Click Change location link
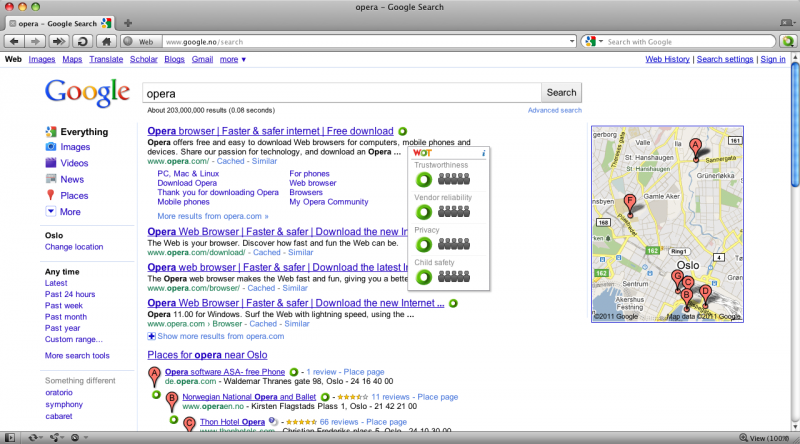This screenshot has width=800, height=444. pos(74,246)
